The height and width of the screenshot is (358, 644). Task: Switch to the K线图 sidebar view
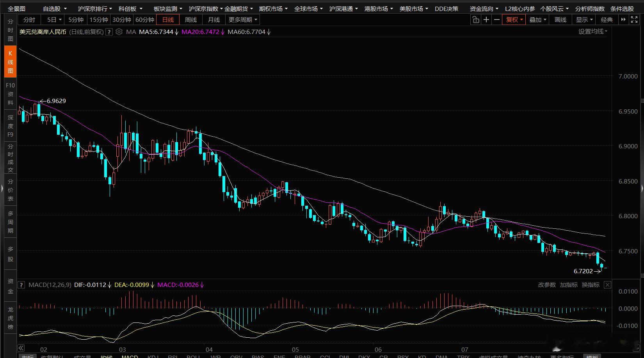point(11,62)
